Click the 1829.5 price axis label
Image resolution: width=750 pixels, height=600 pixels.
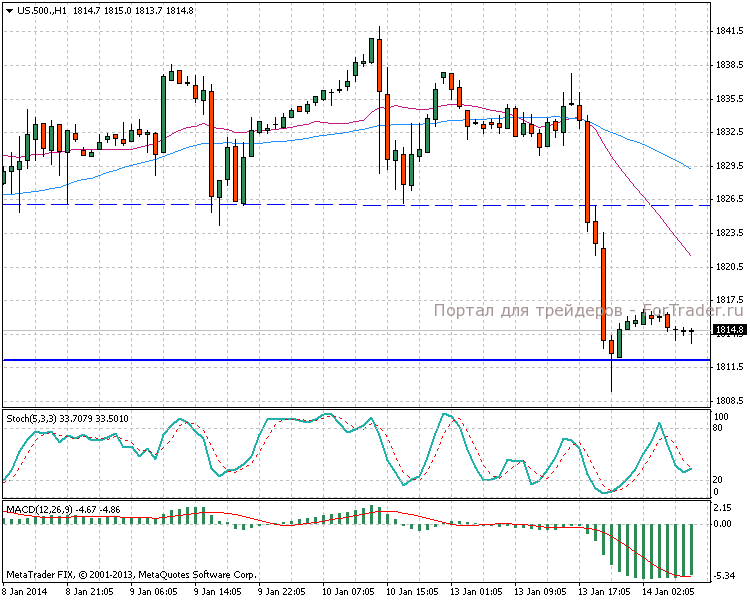(x=727, y=166)
